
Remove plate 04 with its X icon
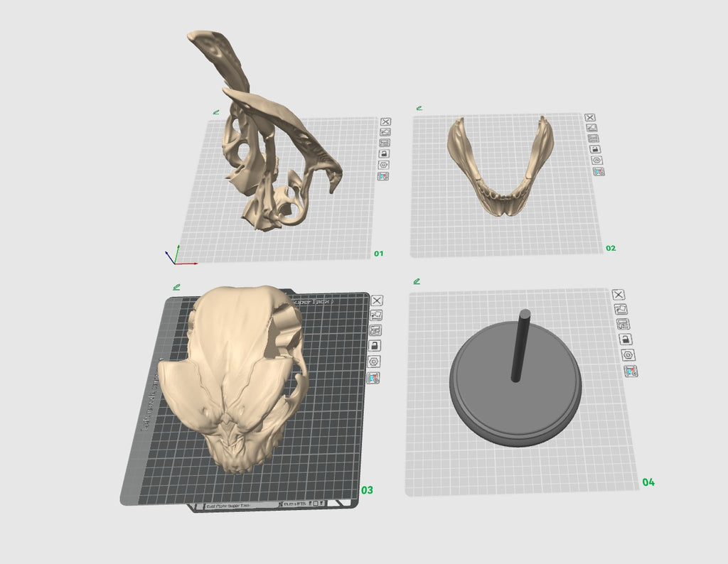coord(619,295)
